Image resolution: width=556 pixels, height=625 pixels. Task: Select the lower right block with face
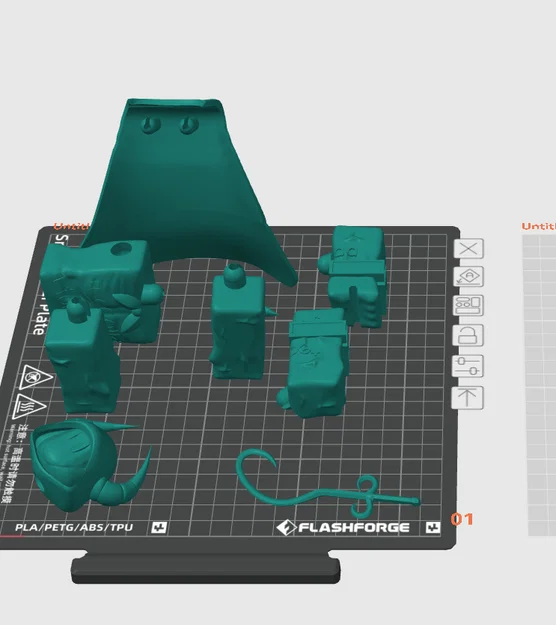pos(315,363)
